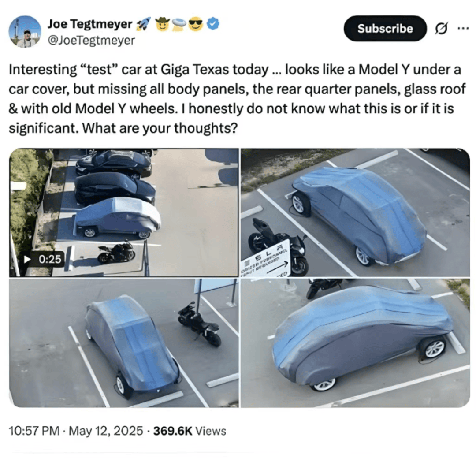Click the sunglasses emoji in name
The image size is (476, 458).
196,24
